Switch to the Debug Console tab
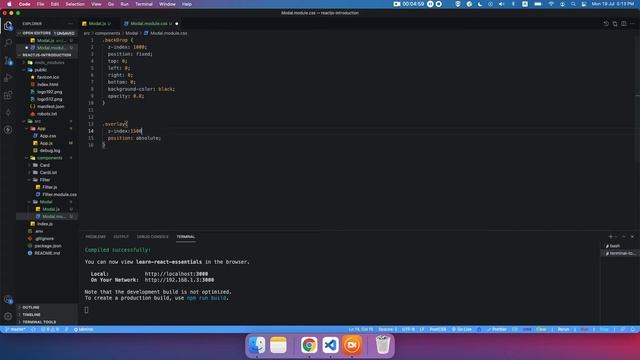The width and height of the screenshot is (640, 360). click(152, 237)
